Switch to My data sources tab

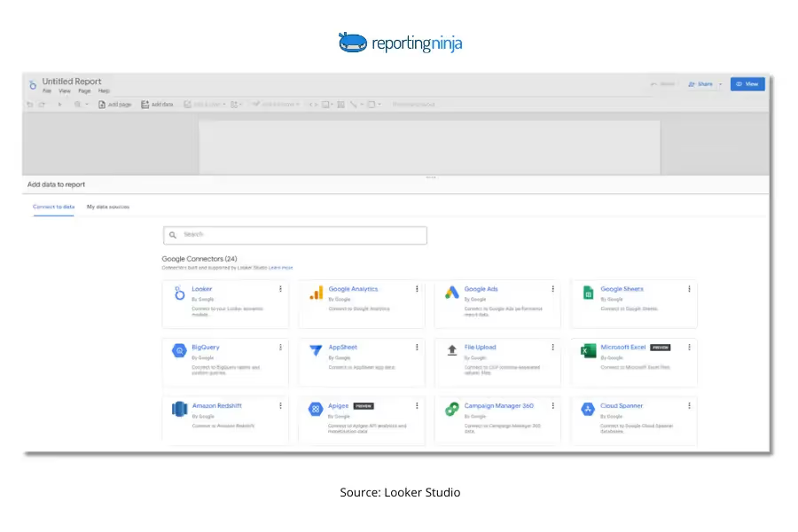pos(108,207)
